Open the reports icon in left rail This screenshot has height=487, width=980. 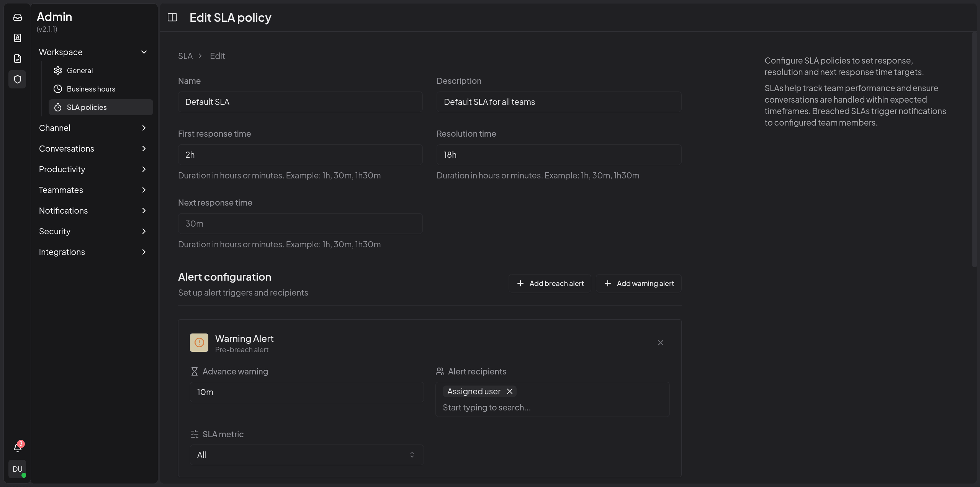point(18,59)
